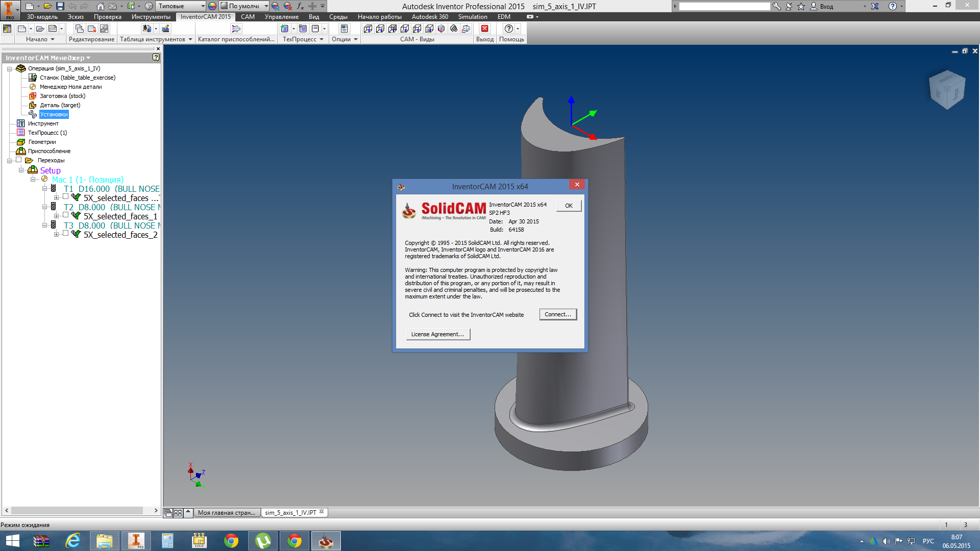Close the InventorCAM 2015 x64 dialog

pyautogui.click(x=577, y=185)
